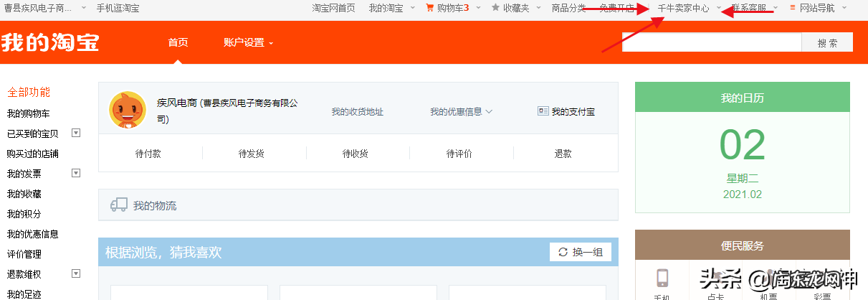868x300 pixels.
Task: Expand the 千牛卖家中心 dropdown arrow
Action: tap(719, 9)
